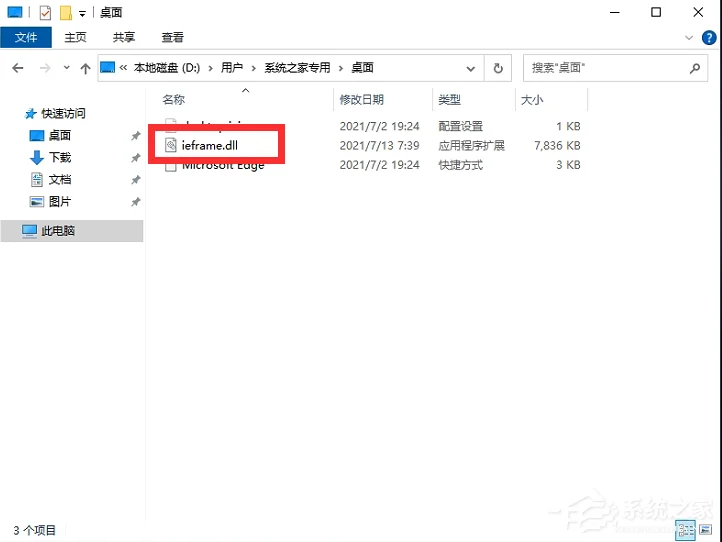Click the window system icon in titlebar
Image resolution: width=722 pixels, height=542 pixels.
15,12
